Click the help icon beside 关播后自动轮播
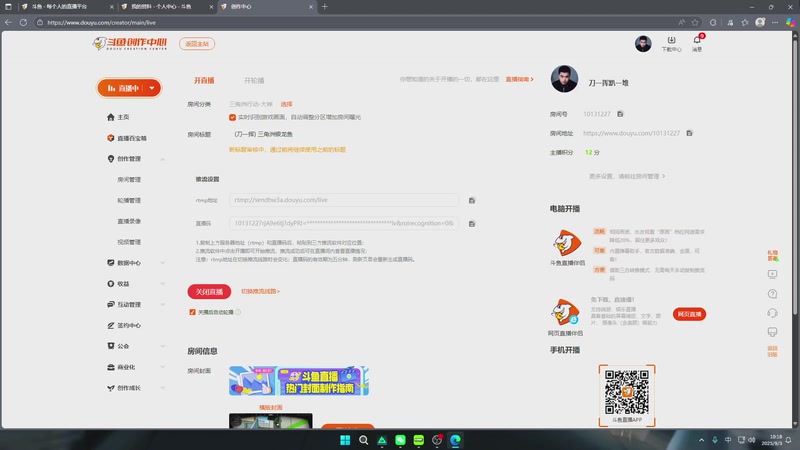 238,312
